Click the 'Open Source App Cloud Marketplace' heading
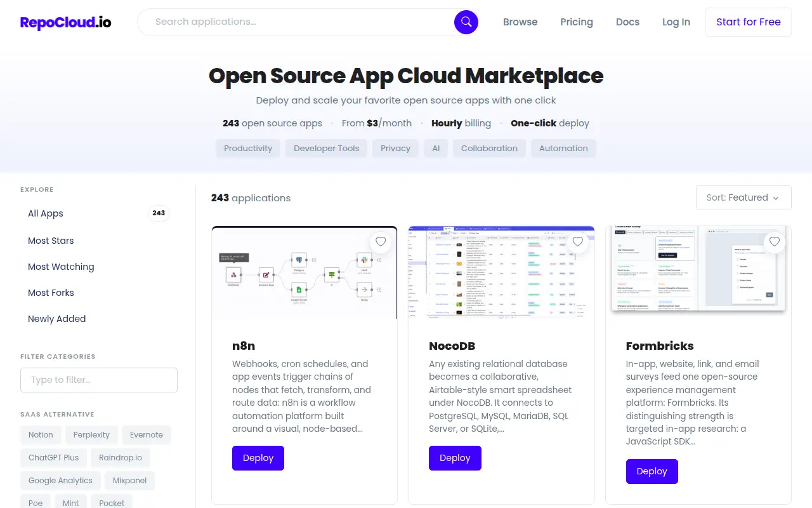 [406, 76]
